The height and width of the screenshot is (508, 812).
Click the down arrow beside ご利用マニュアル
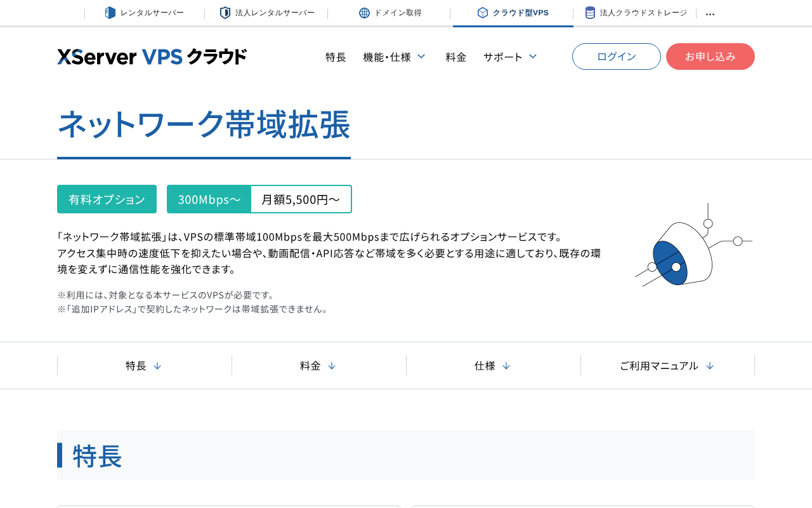710,366
